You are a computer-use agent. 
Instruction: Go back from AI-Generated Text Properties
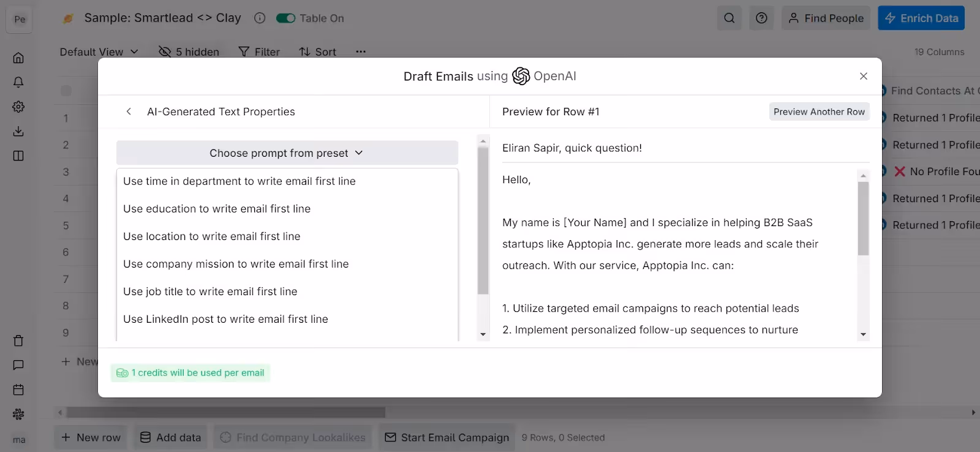click(x=129, y=111)
